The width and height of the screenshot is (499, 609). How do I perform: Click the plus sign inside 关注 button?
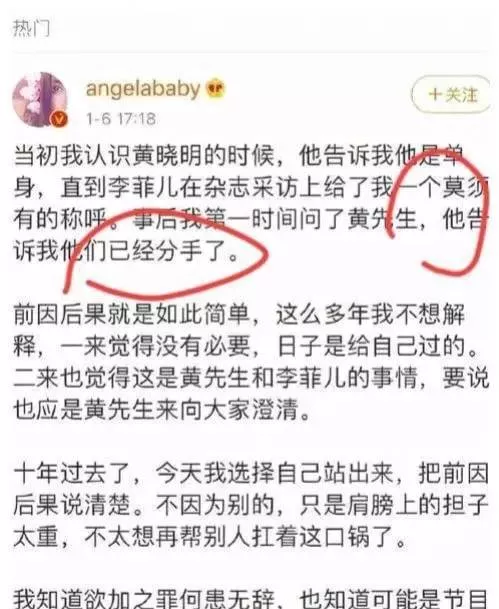tap(435, 94)
